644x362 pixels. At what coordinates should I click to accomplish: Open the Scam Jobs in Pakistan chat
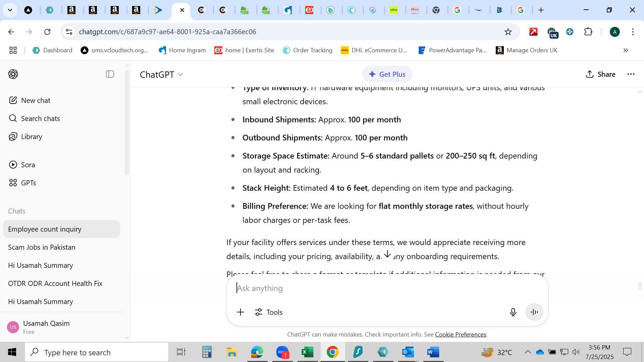point(61,247)
